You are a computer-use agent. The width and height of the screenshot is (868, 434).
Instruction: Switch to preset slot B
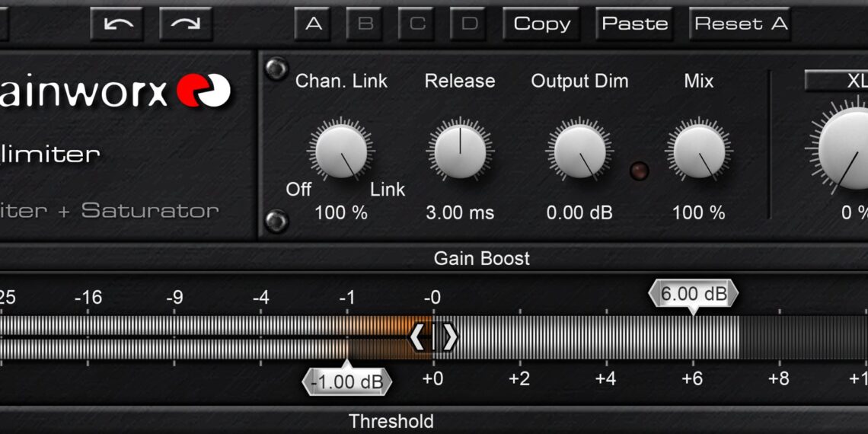coord(365,24)
